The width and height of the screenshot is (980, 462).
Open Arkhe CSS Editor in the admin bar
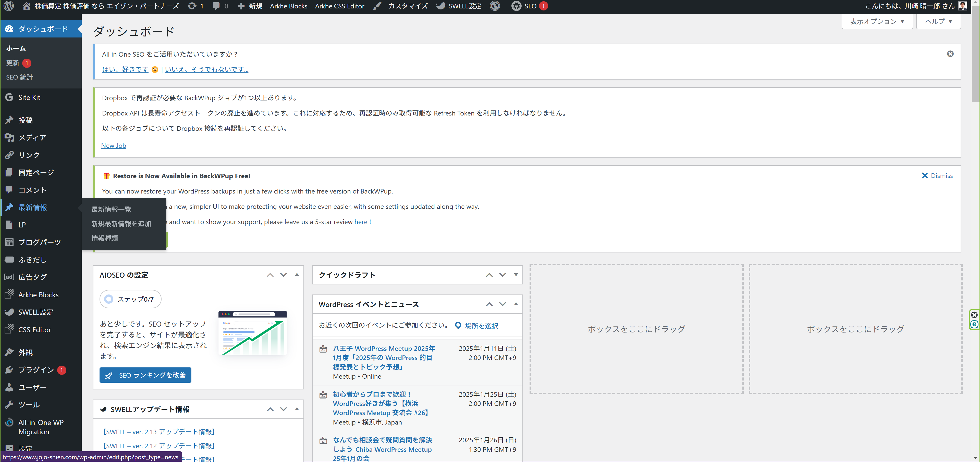(x=339, y=6)
